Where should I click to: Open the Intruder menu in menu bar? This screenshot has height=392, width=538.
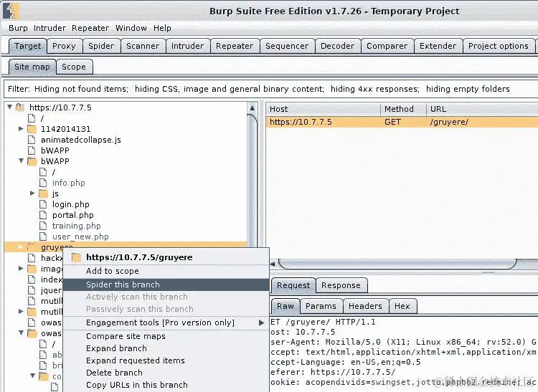[49, 28]
